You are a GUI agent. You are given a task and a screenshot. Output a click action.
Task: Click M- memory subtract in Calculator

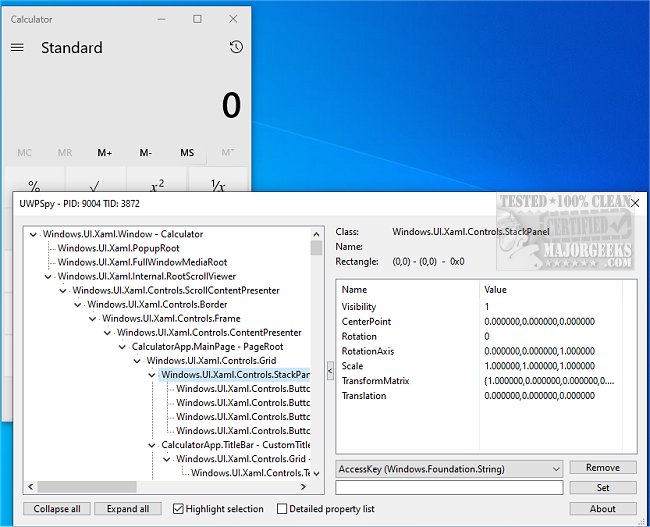[x=146, y=153]
